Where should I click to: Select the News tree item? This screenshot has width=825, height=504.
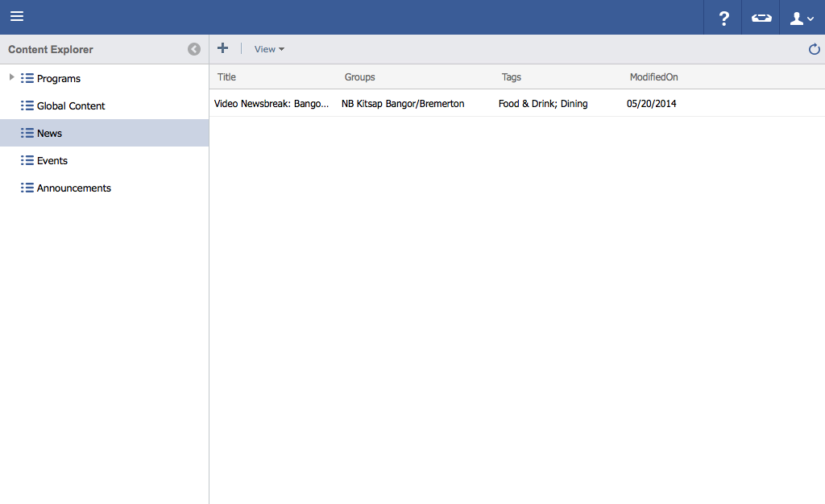49,134
